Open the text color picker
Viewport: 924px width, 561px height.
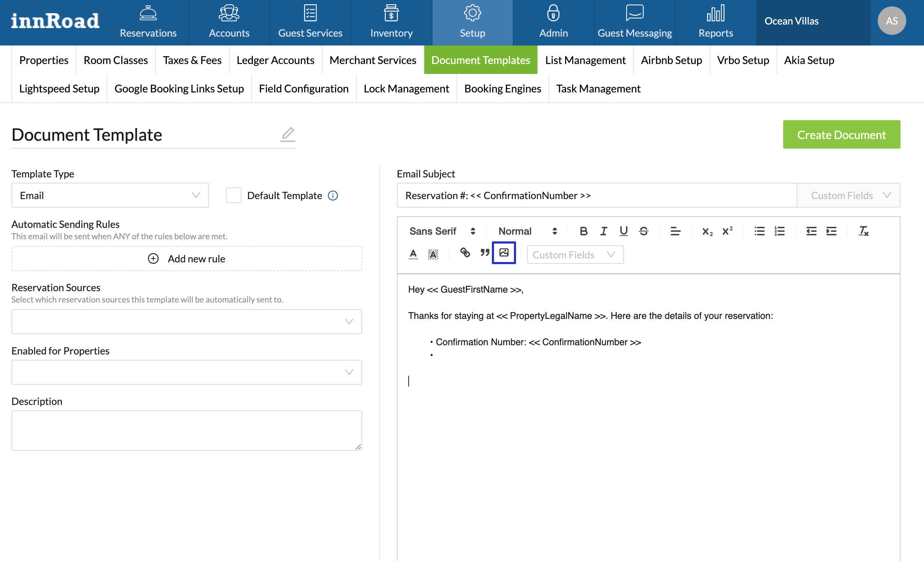coord(413,254)
